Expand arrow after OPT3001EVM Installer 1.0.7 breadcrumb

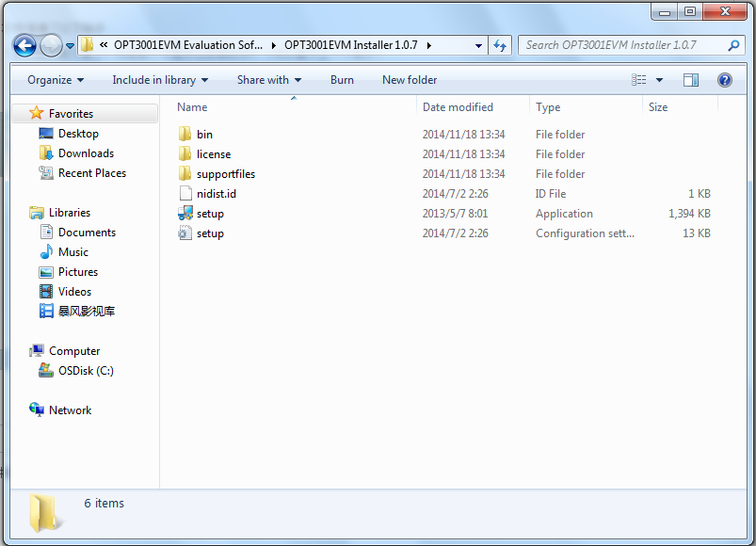[429, 45]
